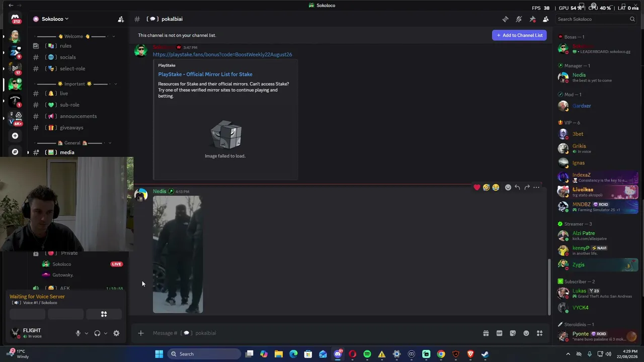The image size is (644, 362).
Task: Open PlayStake Official Mirror List title link
Action: click(205, 74)
